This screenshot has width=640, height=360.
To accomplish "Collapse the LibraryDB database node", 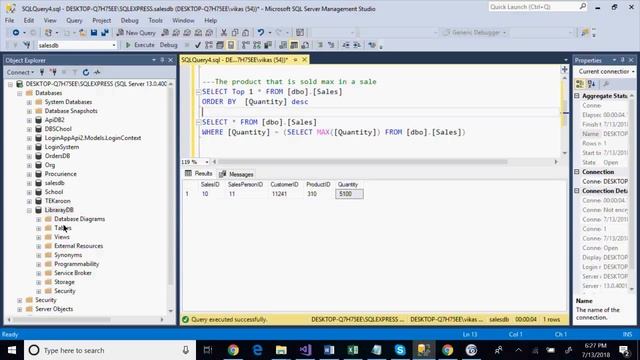I will 29,210.
